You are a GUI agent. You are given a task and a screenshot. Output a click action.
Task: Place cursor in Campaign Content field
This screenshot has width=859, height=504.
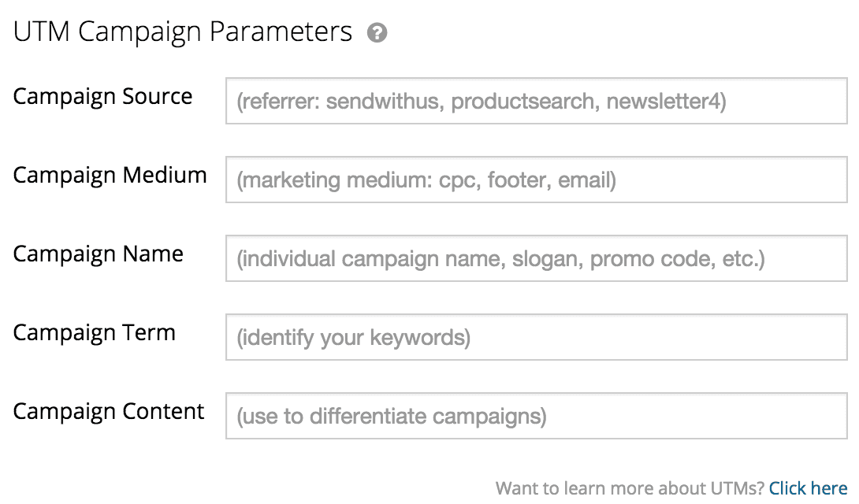[537, 416]
